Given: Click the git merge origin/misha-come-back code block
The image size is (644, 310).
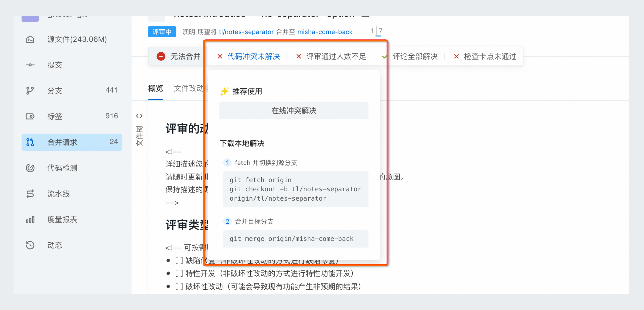Looking at the screenshot, I should click(295, 239).
